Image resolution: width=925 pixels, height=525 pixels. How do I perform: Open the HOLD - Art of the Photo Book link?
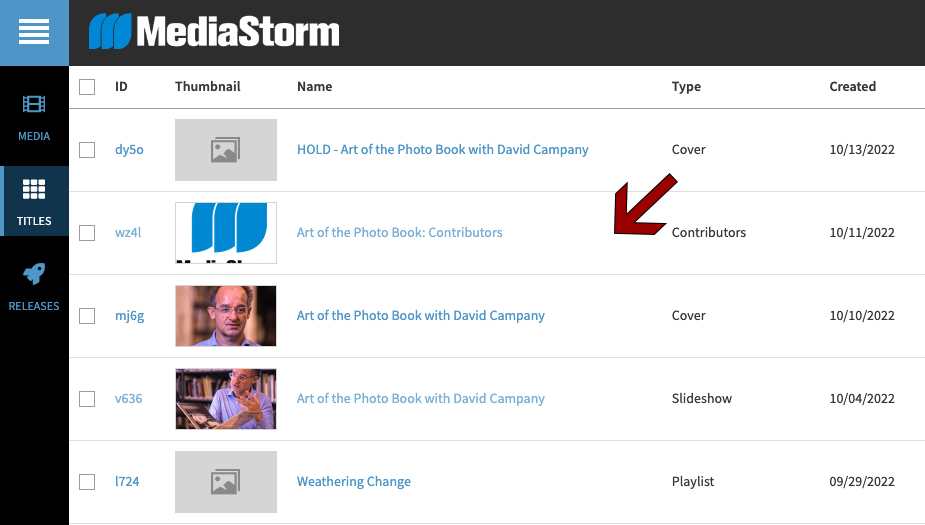[x=442, y=150]
